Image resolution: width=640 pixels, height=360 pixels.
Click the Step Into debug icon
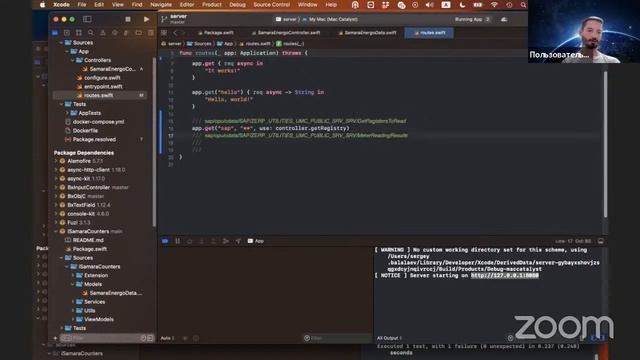201,241
